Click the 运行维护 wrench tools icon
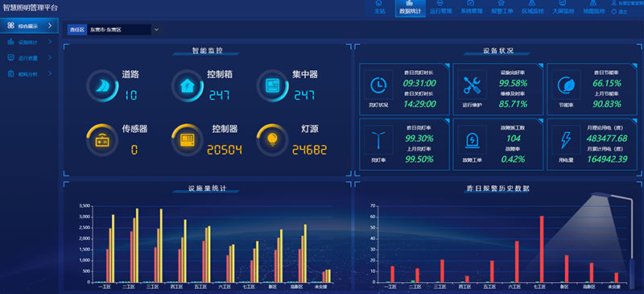Image resolution: width=644 pixels, height=294 pixels. (x=472, y=85)
